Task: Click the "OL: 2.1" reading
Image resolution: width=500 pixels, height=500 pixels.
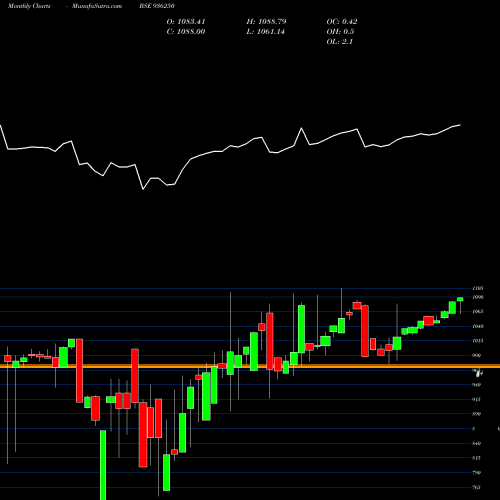Action: tap(339, 42)
